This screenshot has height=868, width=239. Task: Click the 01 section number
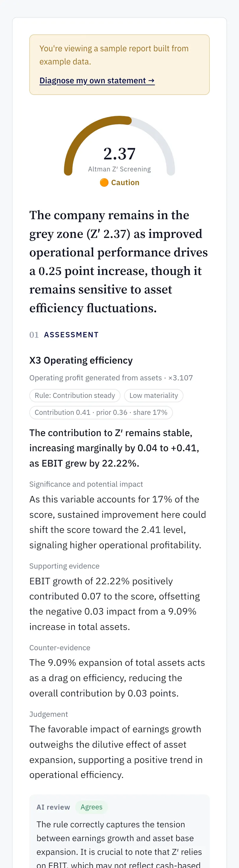pyautogui.click(x=34, y=335)
